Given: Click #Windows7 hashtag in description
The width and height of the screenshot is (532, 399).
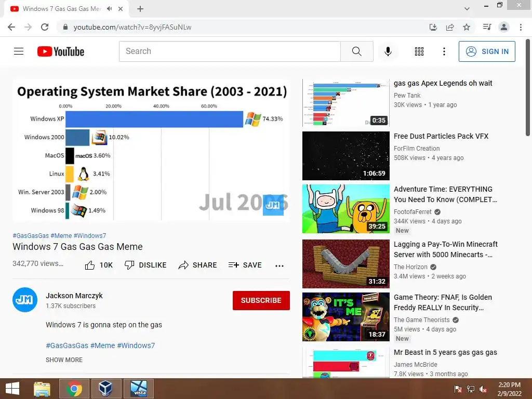Looking at the screenshot, I should pyautogui.click(x=136, y=345).
